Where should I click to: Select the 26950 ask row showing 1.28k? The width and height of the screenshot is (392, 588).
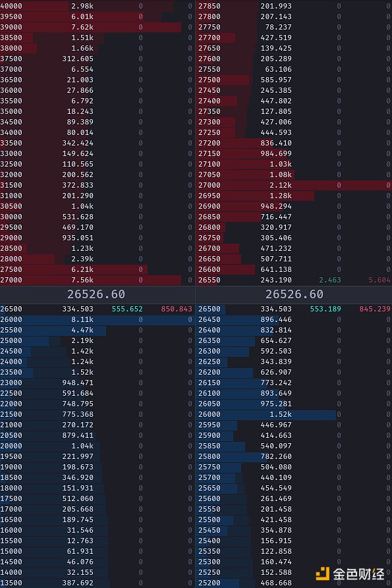(294, 196)
